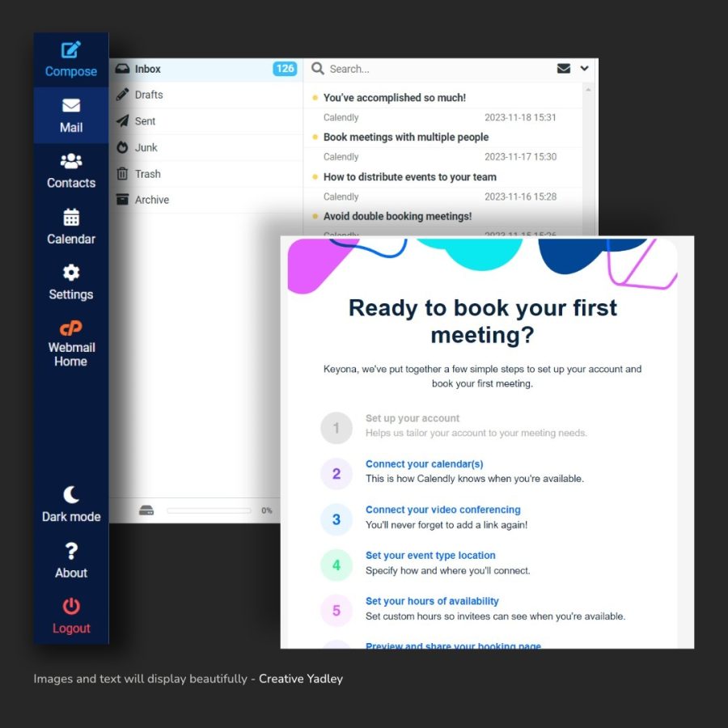
Task: Click the 'Preview and share your booking page' link
Action: pos(453,645)
